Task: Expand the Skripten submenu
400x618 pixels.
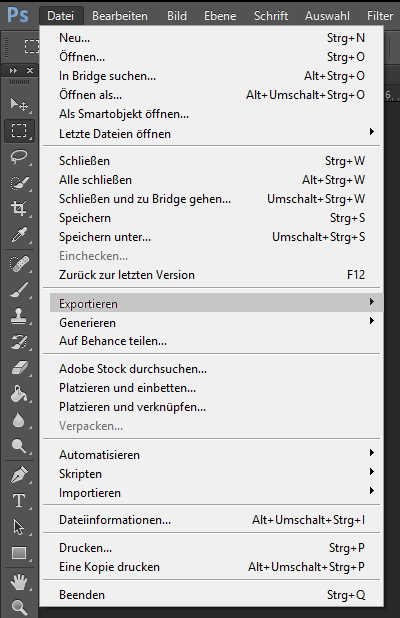Action: click(215, 473)
